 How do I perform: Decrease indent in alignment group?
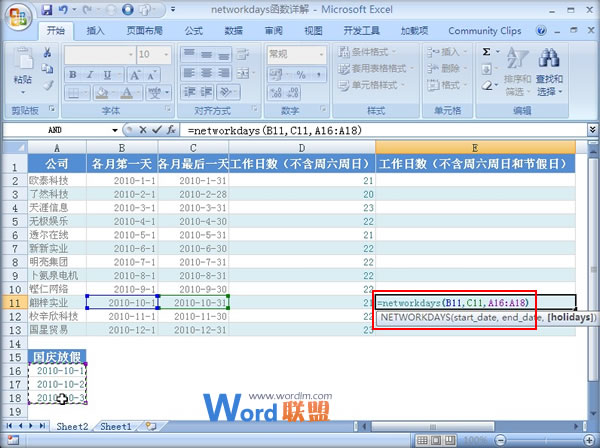189,92
